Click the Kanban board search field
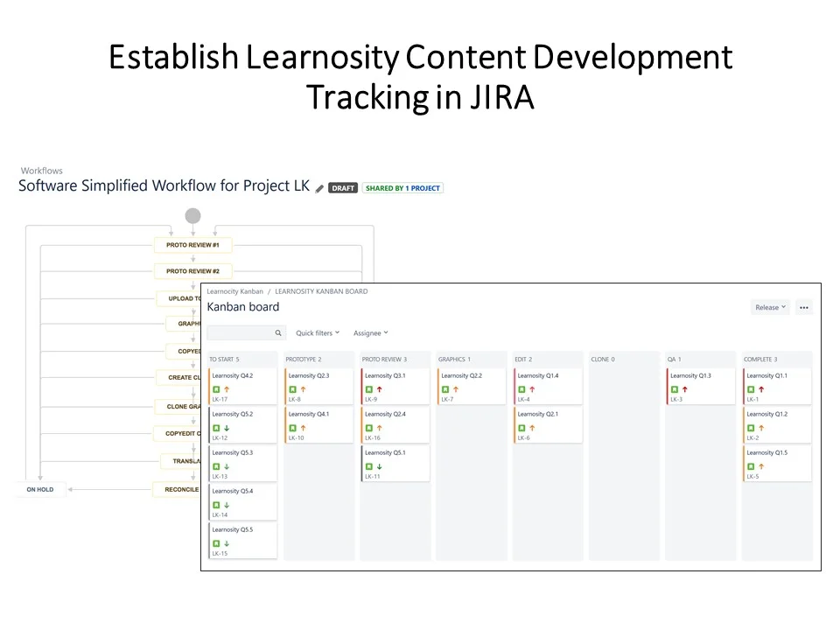Image resolution: width=840 pixels, height=630 pixels. click(x=247, y=332)
